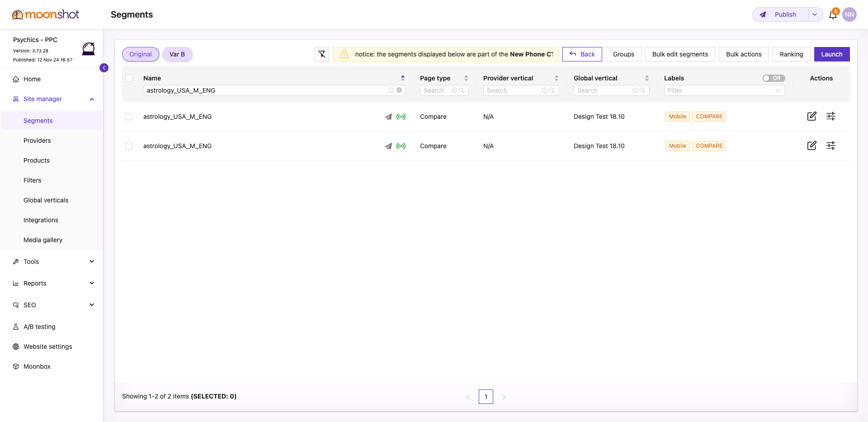The height and width of the screenshot is (422, 868).
Task: Click search icon in Provider vertical field
Action: click(552, 90)
